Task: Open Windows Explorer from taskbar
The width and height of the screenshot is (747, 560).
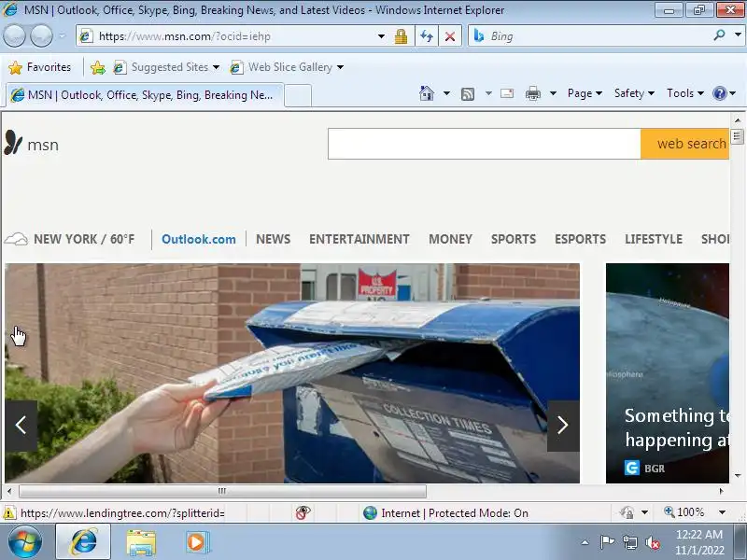Action: click(x=141, y=542)
